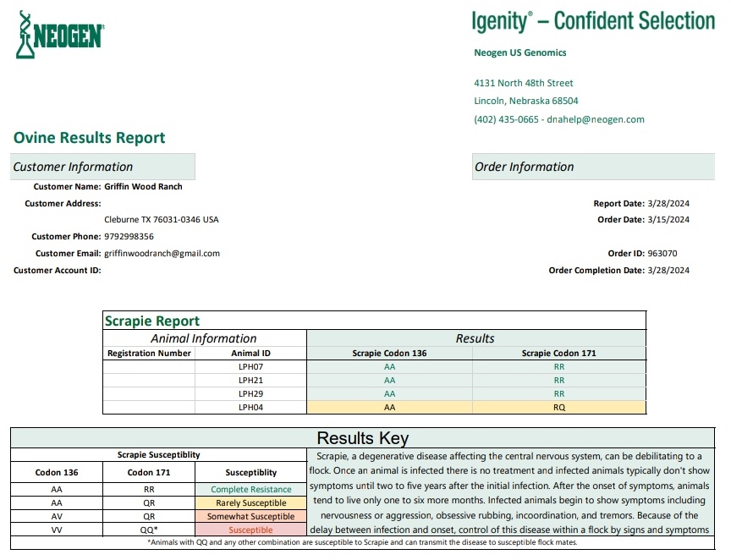Select the customer phone number 9792998356
Screen dimensions: 731x560
point(129,236)
